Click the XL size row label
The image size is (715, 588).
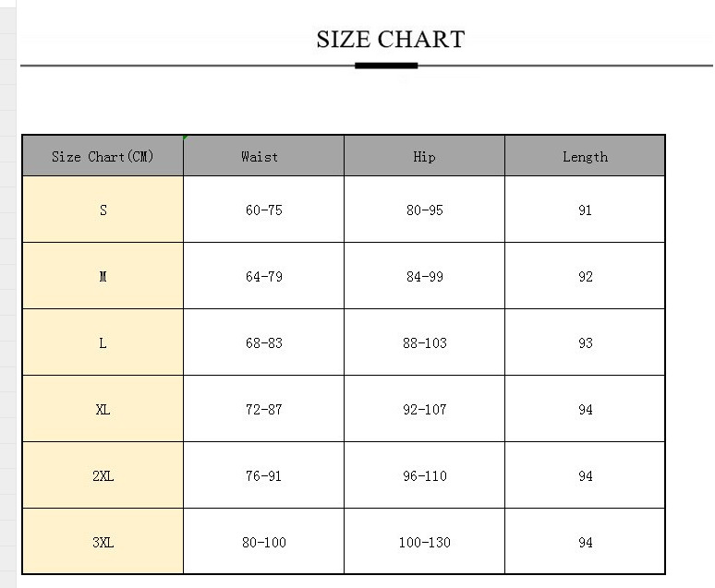pyautogui.click(x=103, y=409)
